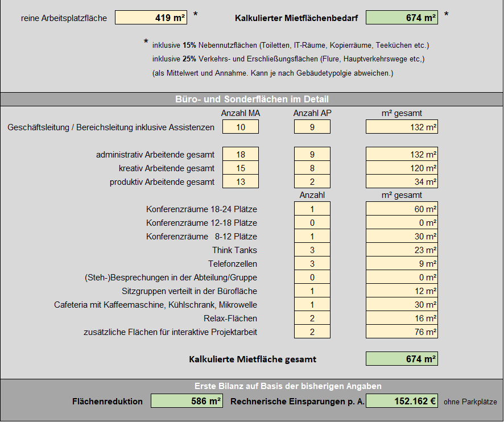Click Anzahl field for Konferenzräume 8-12 Plätze
Screen dimensions: 504x422
pyautogui.click(x=312, y=236)
